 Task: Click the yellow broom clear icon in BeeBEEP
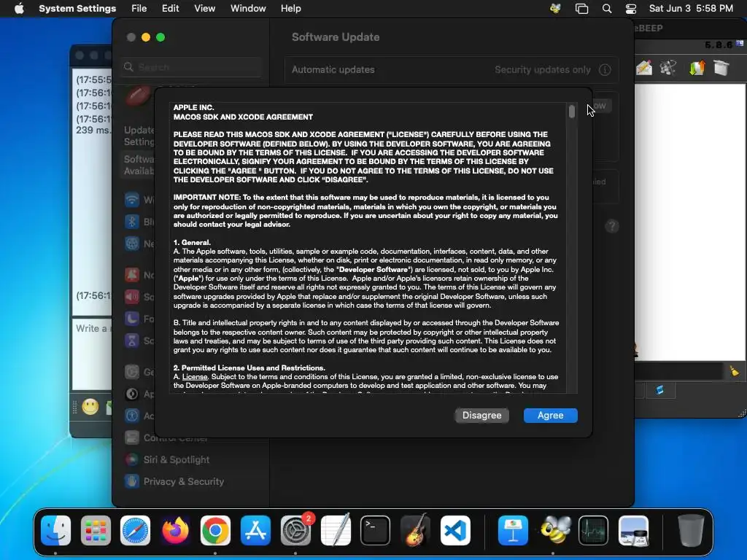(734, 371)
